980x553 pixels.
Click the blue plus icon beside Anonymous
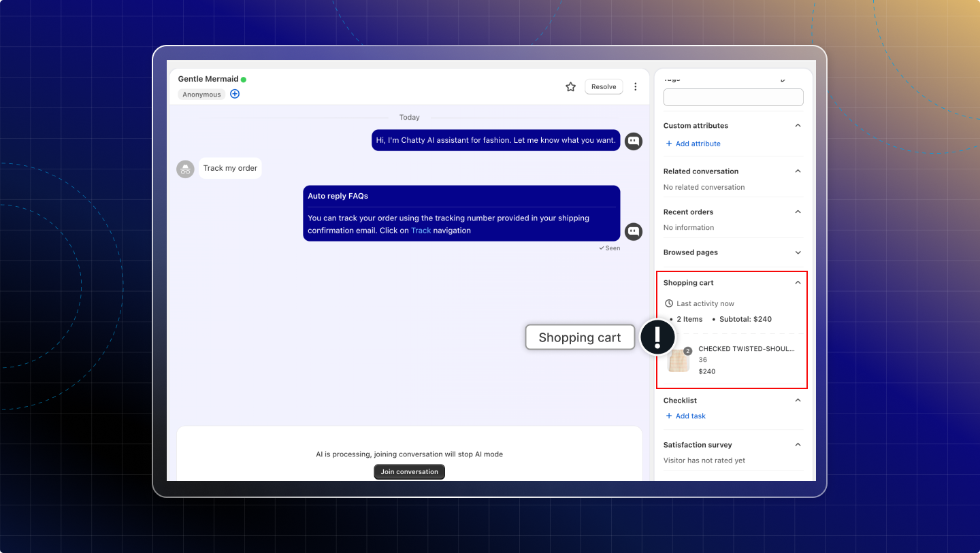(235, 94)
